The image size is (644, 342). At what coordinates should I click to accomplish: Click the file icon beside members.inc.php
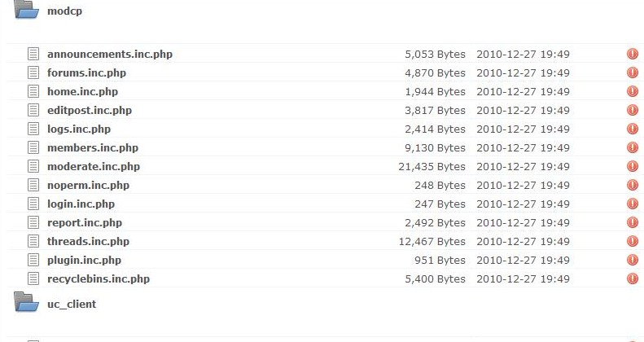33,147
